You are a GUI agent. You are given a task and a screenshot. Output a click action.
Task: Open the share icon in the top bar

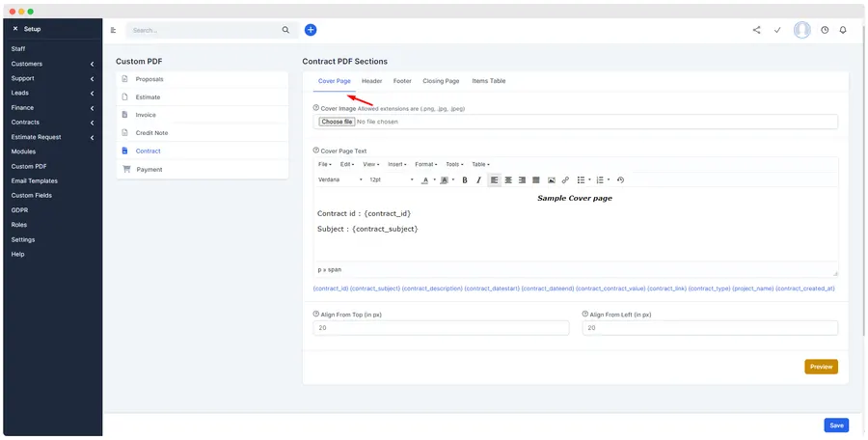point(756,30)
